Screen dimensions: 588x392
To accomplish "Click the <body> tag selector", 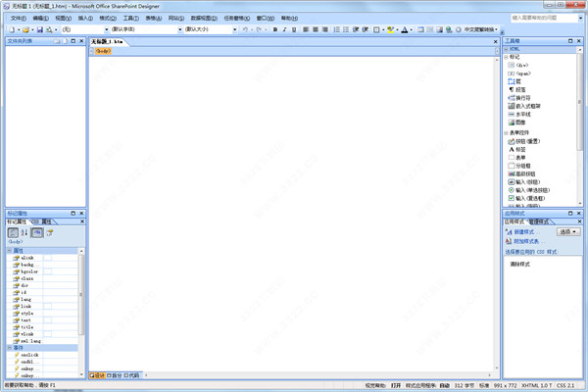I will [103, 51].
